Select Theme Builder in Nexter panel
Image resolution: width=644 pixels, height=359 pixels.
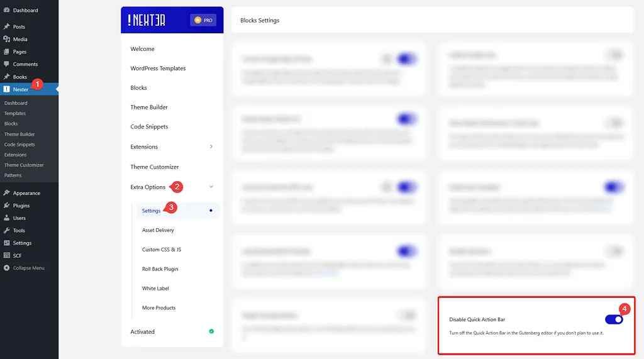click(149, 108)
